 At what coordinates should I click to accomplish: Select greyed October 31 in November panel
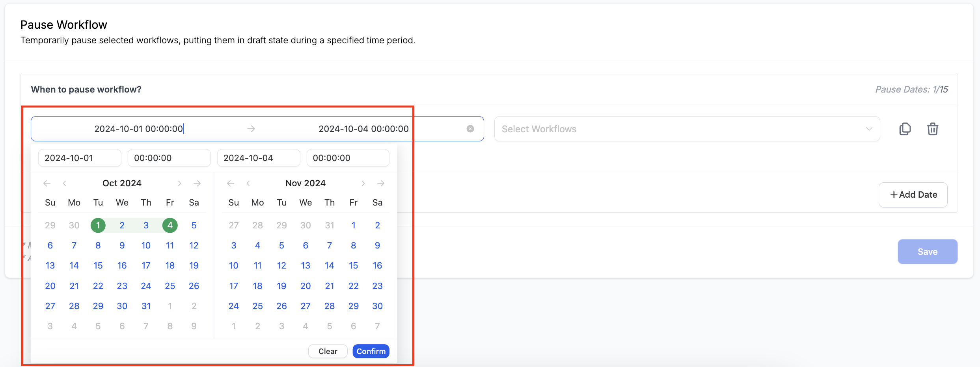(x=330, y=225)
